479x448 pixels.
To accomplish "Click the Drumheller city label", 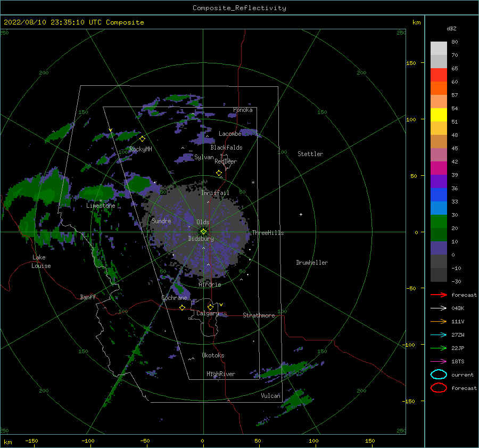I will coord(312,263).
